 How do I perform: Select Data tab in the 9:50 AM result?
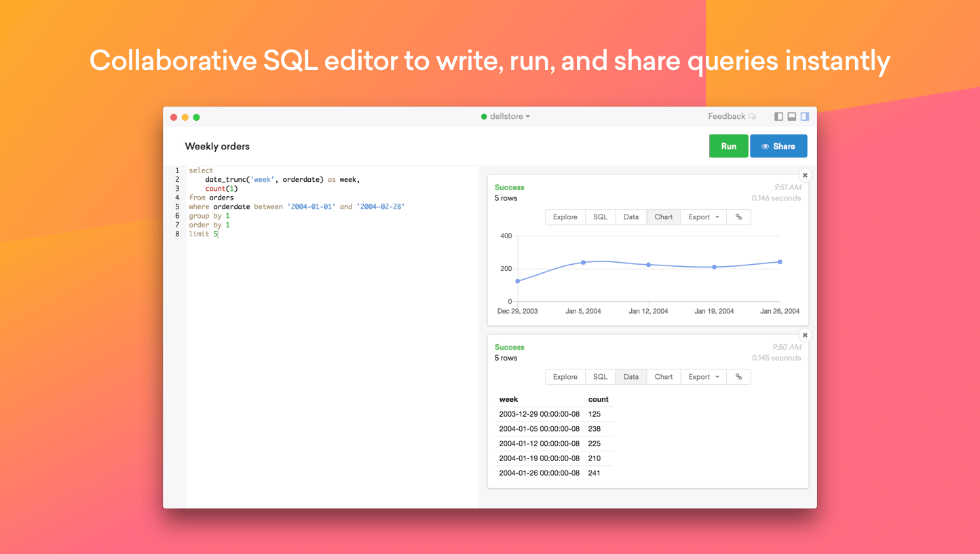(x=631, y=377)
